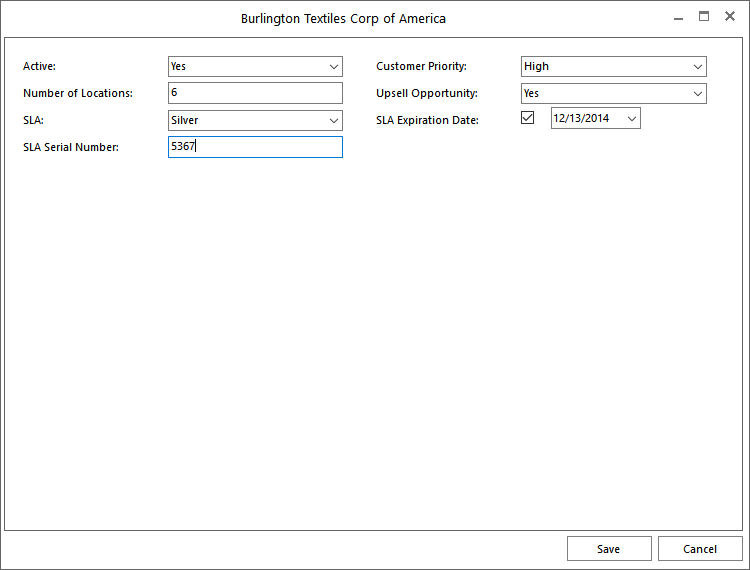Image resolution: width=750 pixels, height=570 pixels.
Task: Expand the SLA dropdown showing Silver
Action: point(255,120)
